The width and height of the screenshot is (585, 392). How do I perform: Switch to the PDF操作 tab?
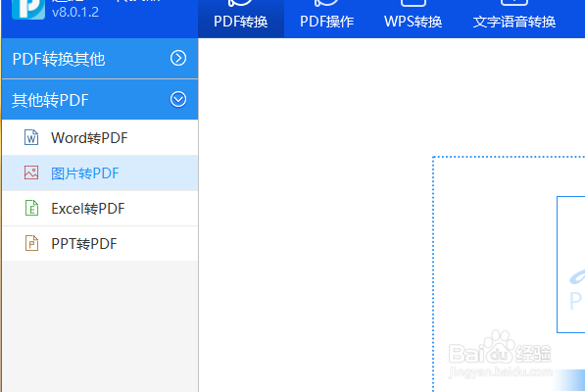click(x=327, y=19)
